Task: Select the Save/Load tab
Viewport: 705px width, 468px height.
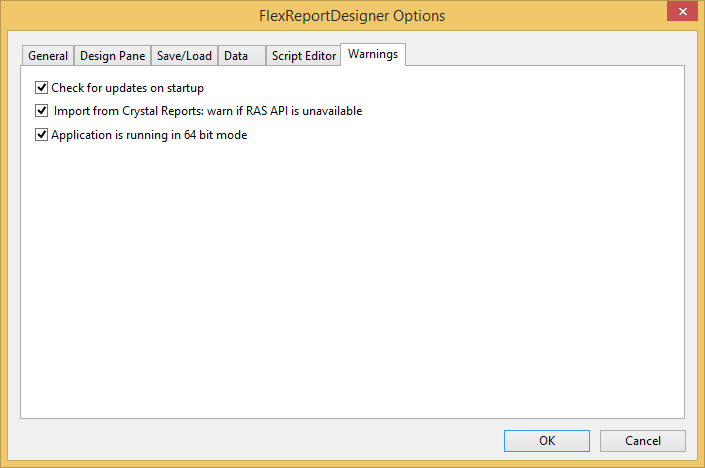Action: point(184,56)
